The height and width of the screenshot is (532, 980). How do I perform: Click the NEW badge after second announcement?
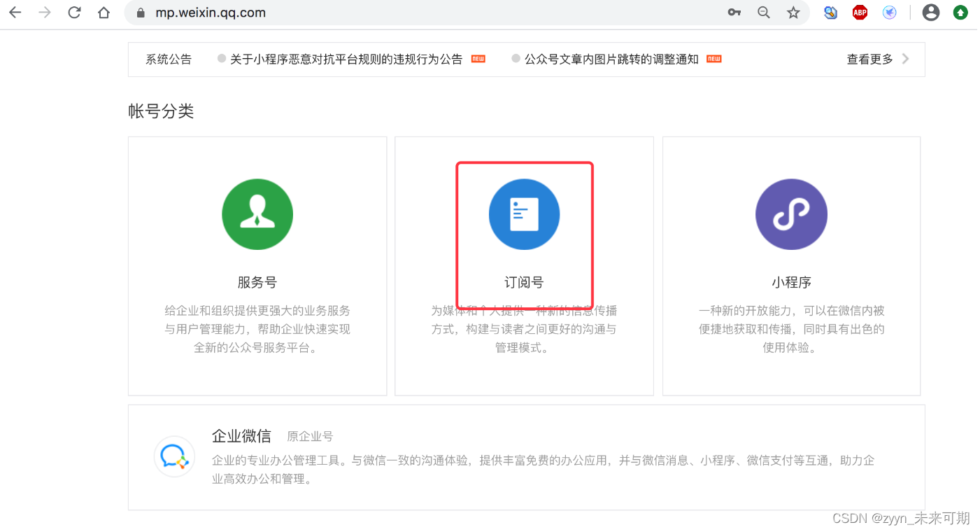[713, 59]
